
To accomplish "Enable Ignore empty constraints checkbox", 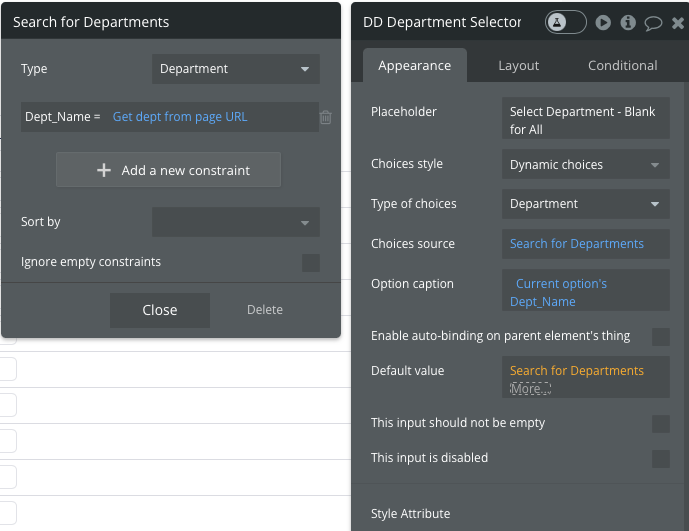I will [311, 263].
